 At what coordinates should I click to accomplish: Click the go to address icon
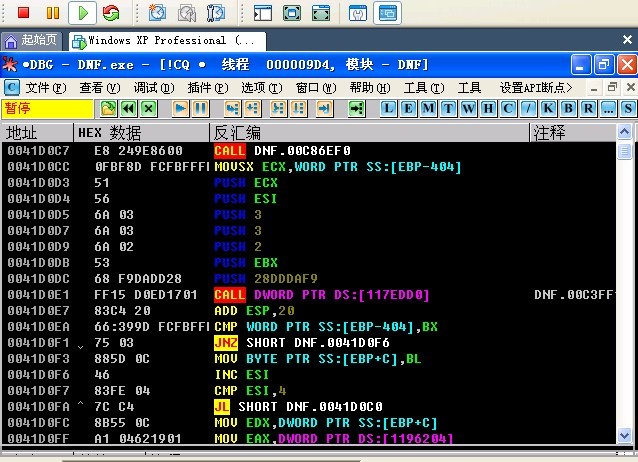point(356,108)
